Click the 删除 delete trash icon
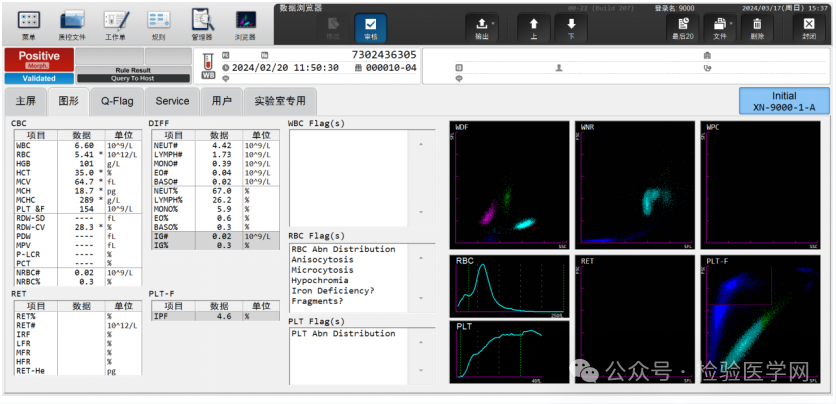Viewport: 836px width, 404px height. [x=757, y=26]
